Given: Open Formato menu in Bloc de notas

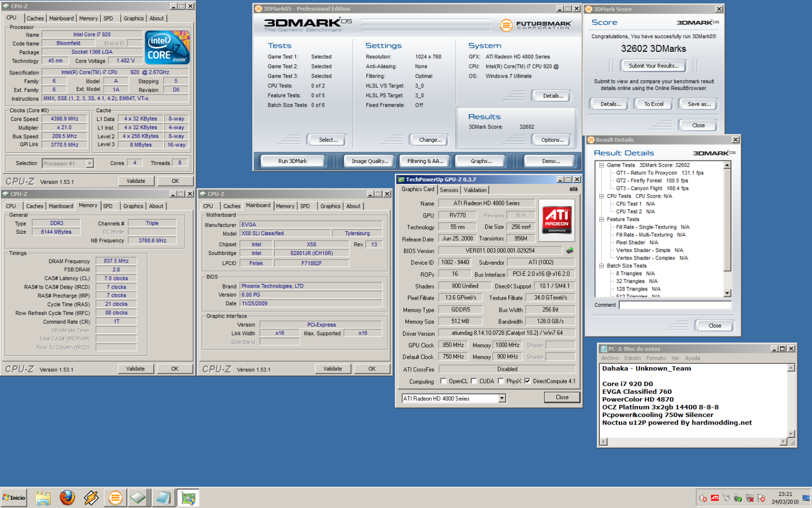Looking at the screenshot, I should coord(656,358).
